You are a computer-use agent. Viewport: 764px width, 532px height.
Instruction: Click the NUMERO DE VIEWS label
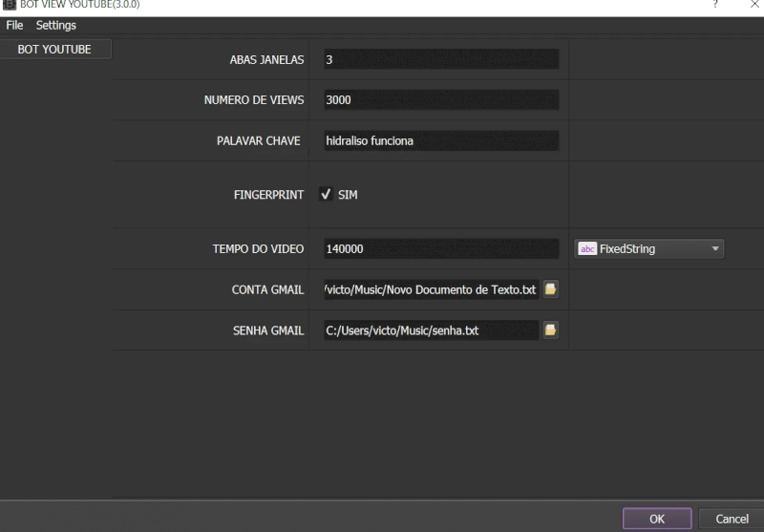(254, 100)
